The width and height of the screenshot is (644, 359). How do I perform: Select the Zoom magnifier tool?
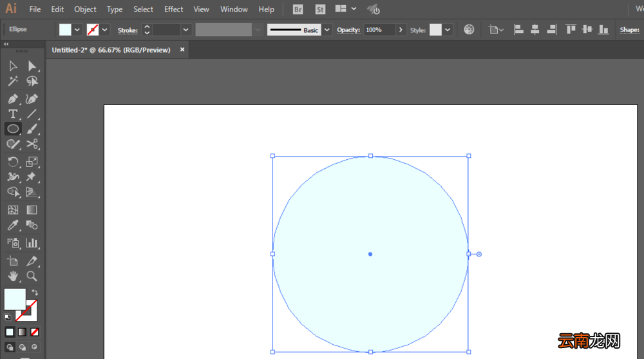(32, 276)
